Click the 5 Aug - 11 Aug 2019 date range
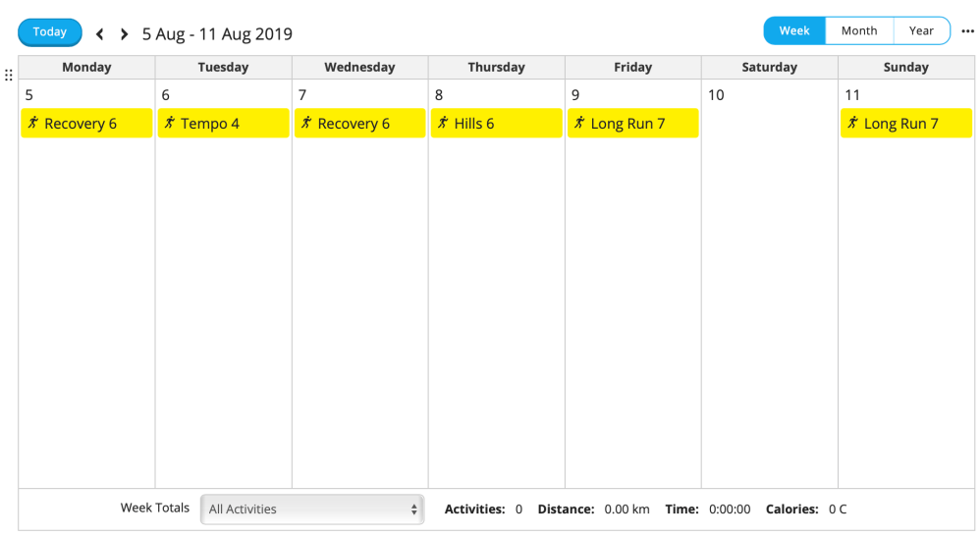The height and width of the screenshot is (536, 980). point(217,34)
